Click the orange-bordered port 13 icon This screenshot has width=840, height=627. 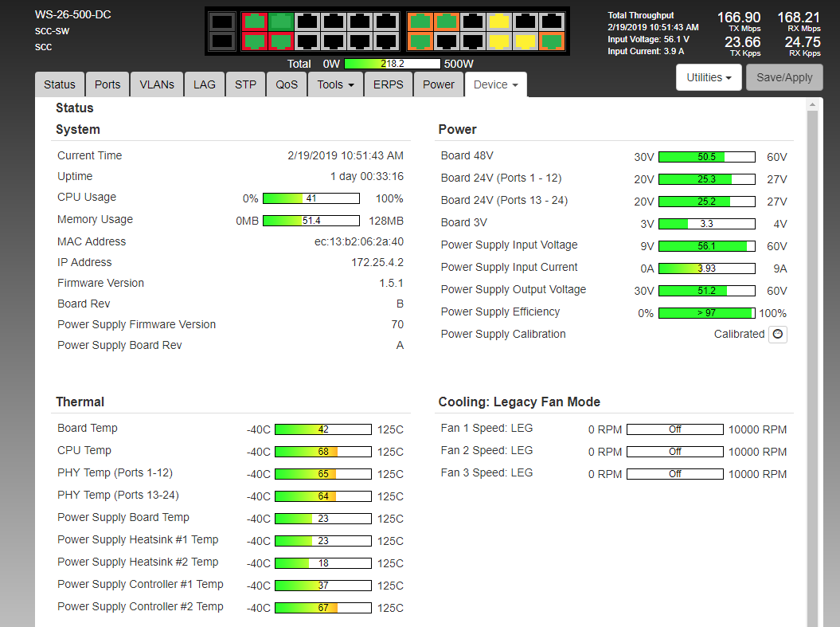(x=420, y=22)
